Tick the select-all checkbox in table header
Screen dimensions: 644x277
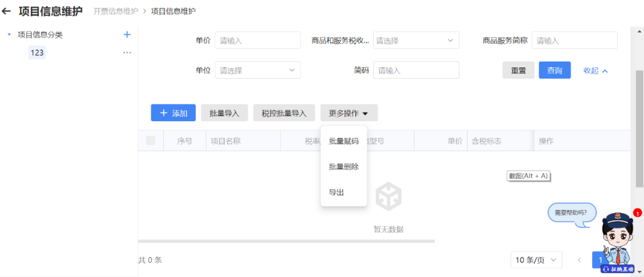pyautogui.click(x=151, y=141)
